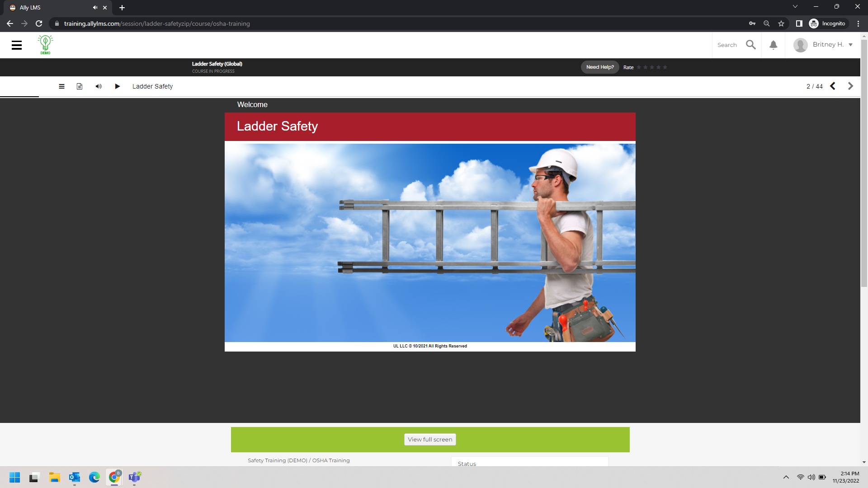Toggle the course audio speaker icon
Image resolution: width=868 pixels, height=488 pixels.
tap(99, 86)
